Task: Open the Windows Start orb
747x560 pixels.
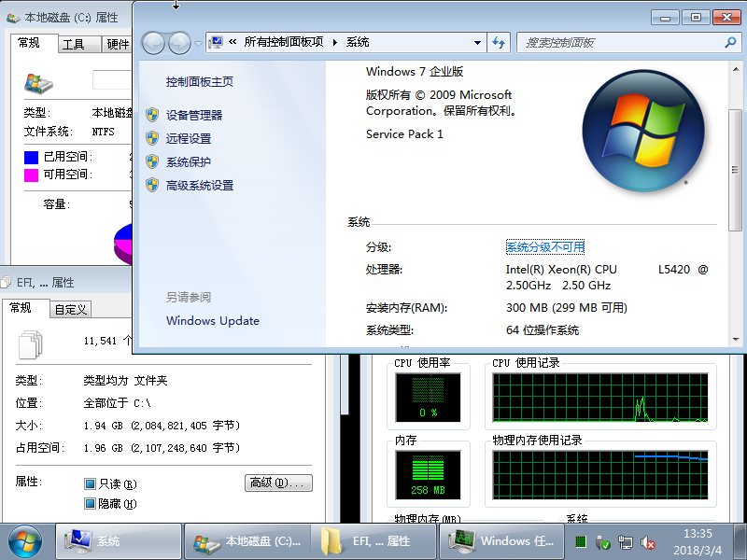Action: (x=25, y=541)
